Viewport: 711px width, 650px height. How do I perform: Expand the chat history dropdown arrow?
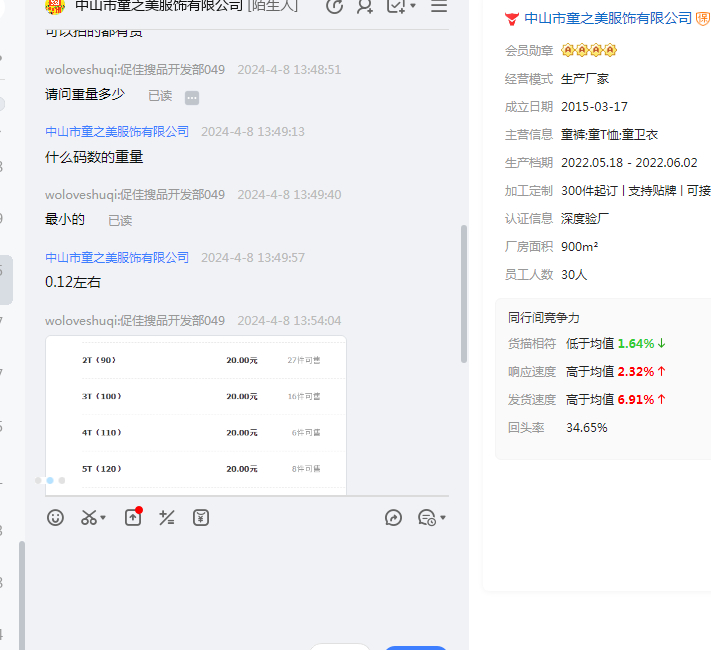[443, 518]
